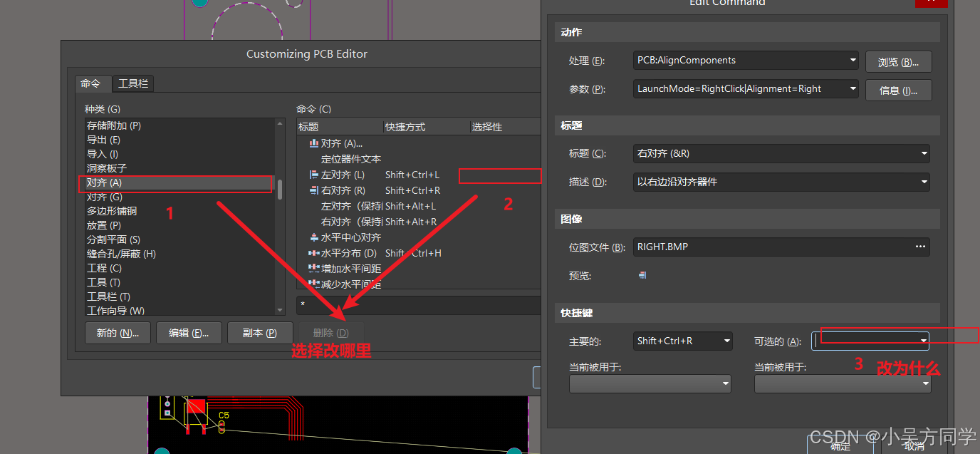Open the bitmap file browse ellipsis button
Screen dimensions: 980x454
pyautogui.click(x=920, y=247)
